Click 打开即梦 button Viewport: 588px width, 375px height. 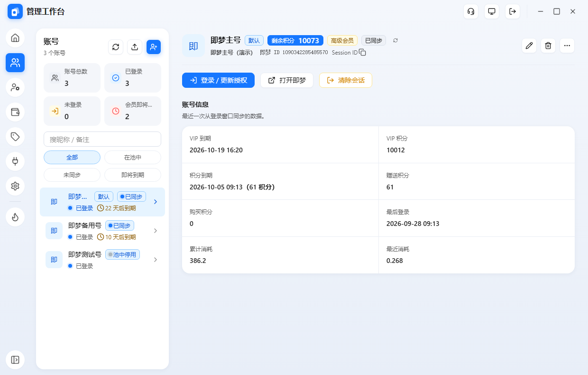coord(287,80)
